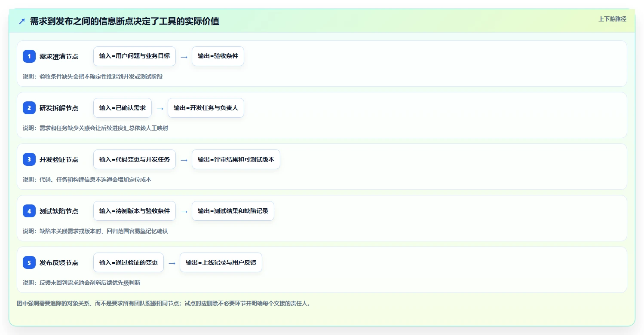Click the 输出=开发任务与负责人 box
The height and width of the screenshot is (335, 644).
tap(206, 108)
